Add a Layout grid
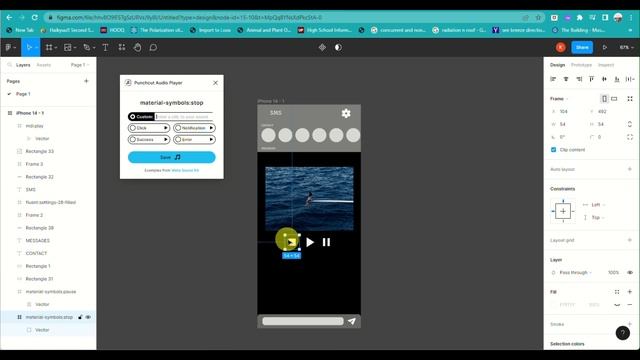 click(x=630, y=240)
